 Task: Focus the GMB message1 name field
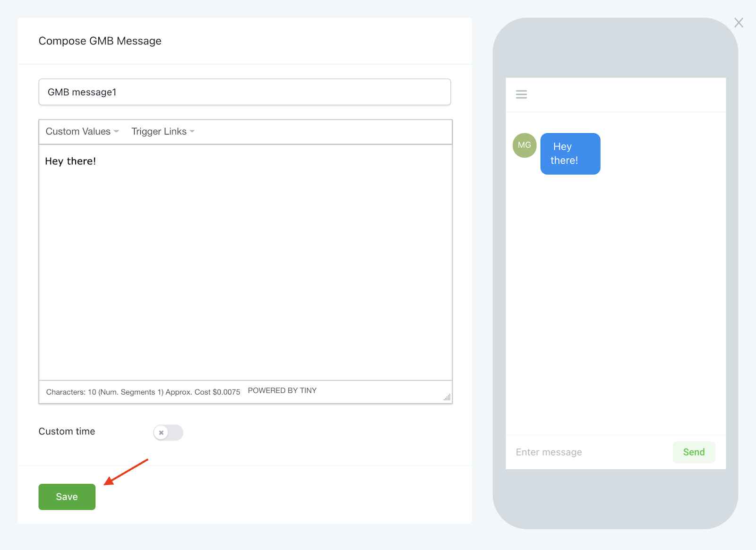(x=245, y=92)
